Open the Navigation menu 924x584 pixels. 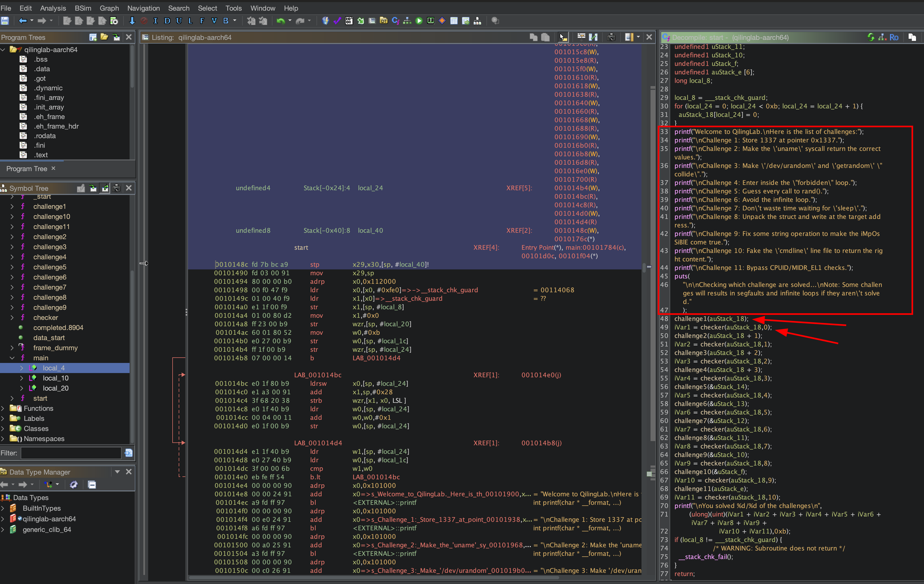[143, 8]
